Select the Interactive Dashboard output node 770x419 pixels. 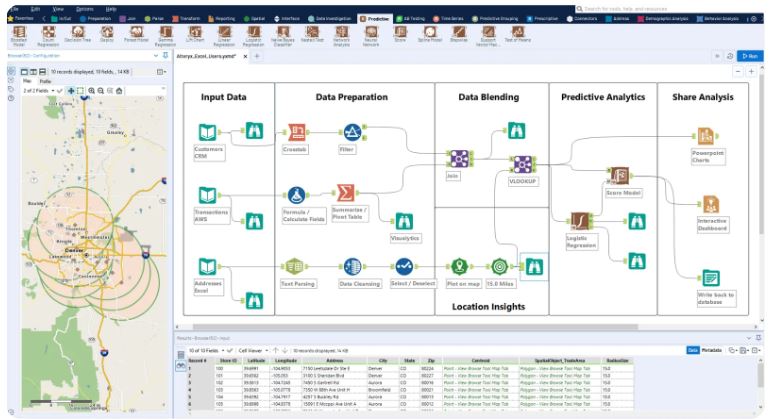(x=711, y=204)
